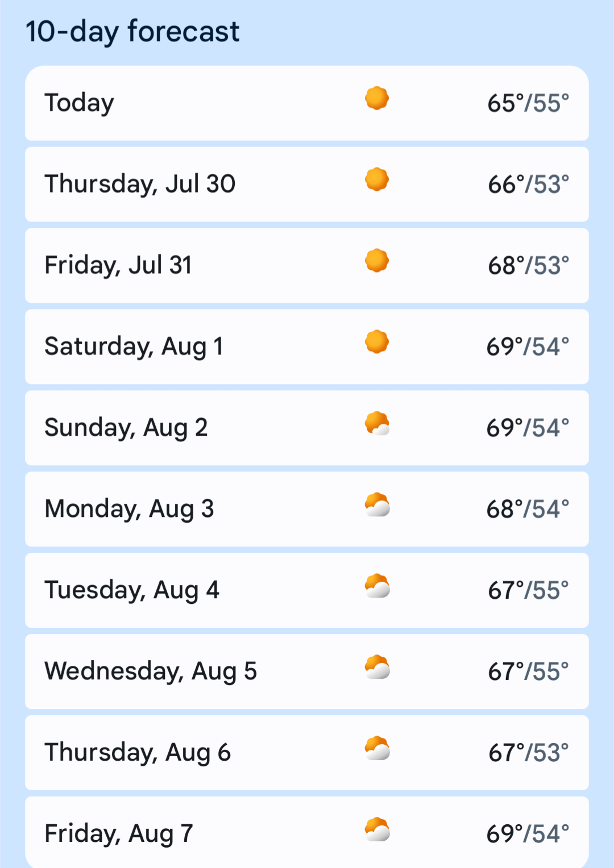
Task: Tap the sunny icon for Friday, Jul 31
Action: coord(377,261)
